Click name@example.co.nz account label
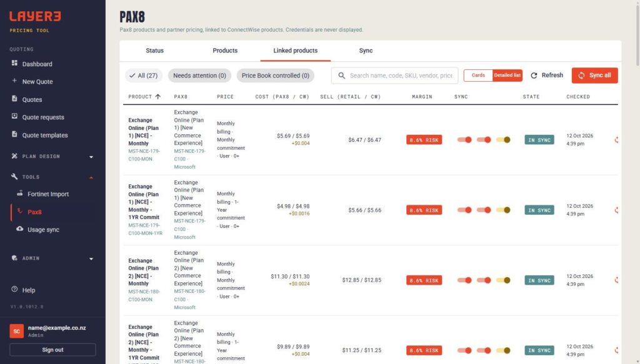640x364 pixels. (57, 328)
